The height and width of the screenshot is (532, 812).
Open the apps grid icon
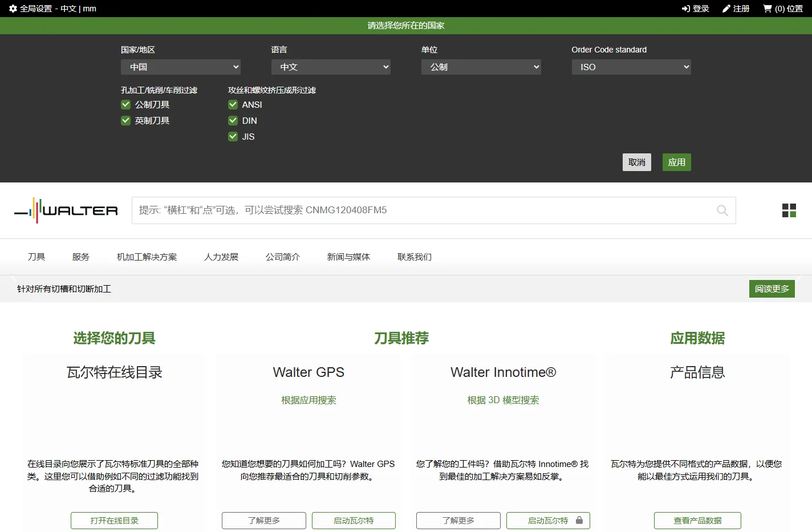[789, 210]
